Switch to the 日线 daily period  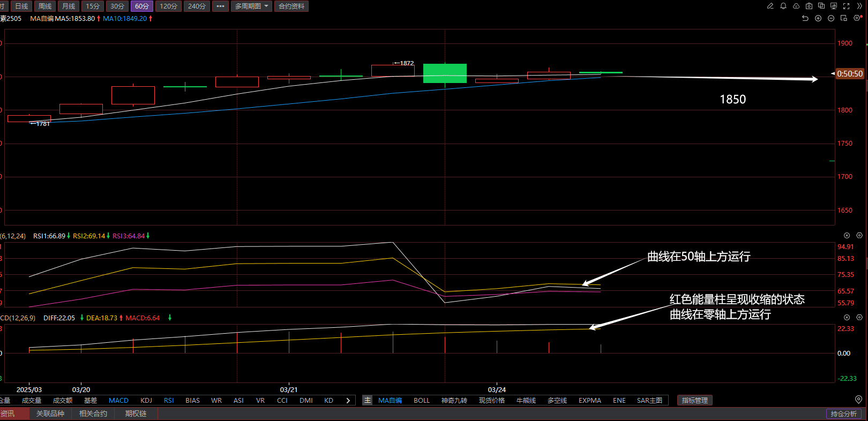[x=21, y=6]
